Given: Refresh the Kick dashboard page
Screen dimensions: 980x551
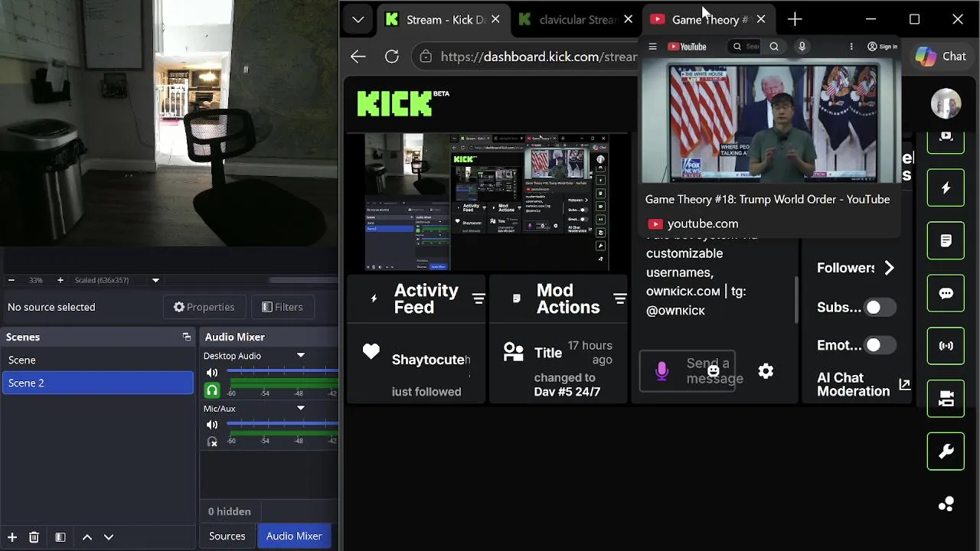Looking at the screenshot, I should pos(392,57).
